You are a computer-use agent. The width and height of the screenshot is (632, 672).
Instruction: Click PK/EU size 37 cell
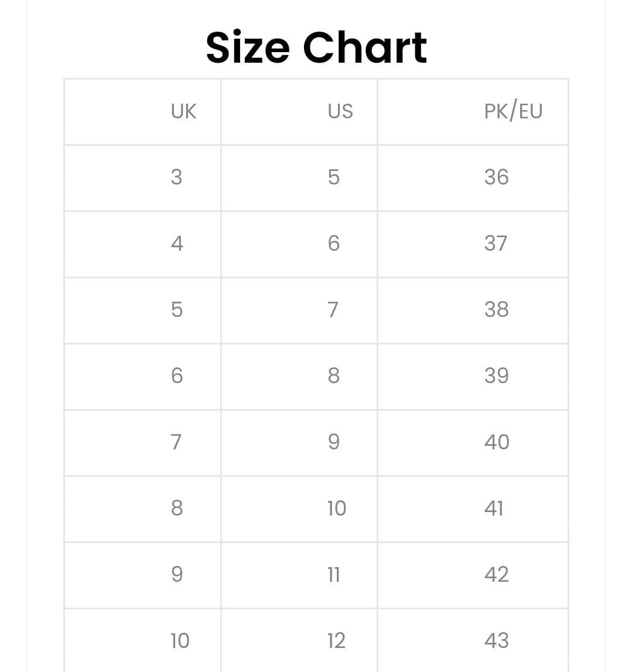click(x=473, y=244)
